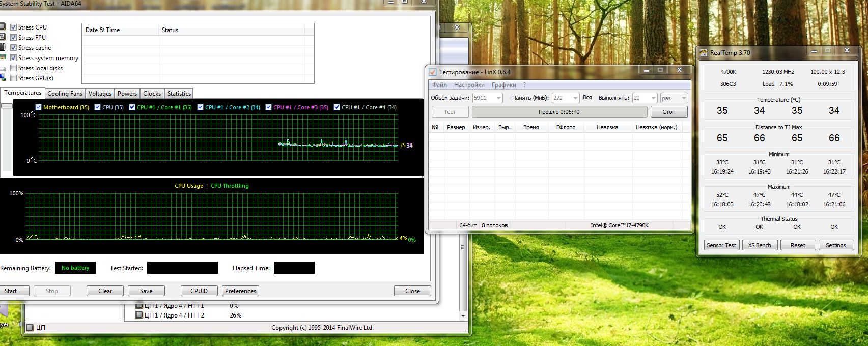868x346 pixels.
Task: Click the temperature graph vertical slider handle
Action: 7,106
